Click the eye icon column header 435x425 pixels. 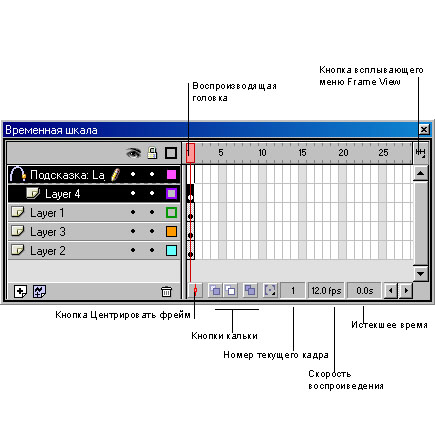133,153
